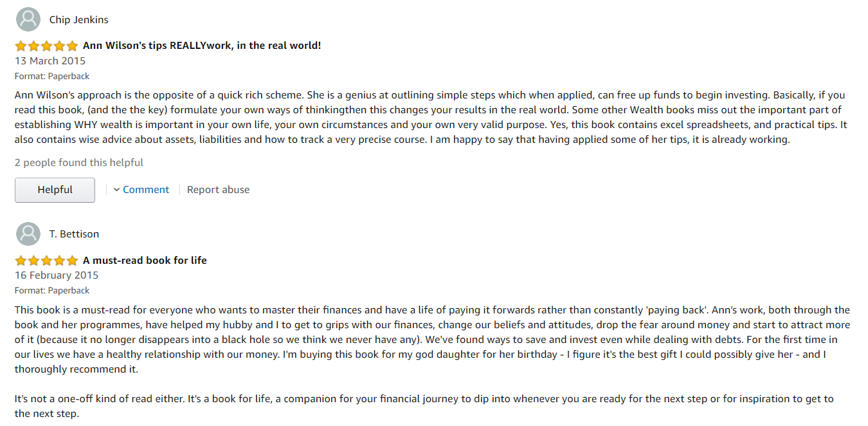Click the first review's body text paragraph

430,117
